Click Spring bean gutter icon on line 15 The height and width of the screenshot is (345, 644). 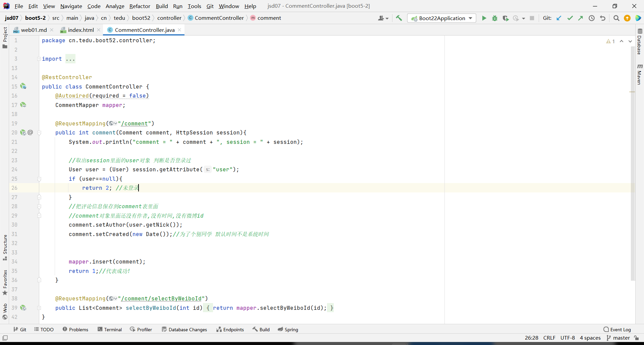click(23, 86)
